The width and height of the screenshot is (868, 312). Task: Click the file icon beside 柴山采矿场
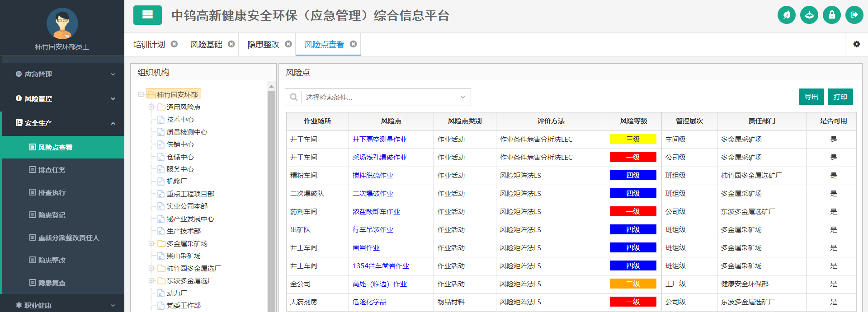coord(160,256)
